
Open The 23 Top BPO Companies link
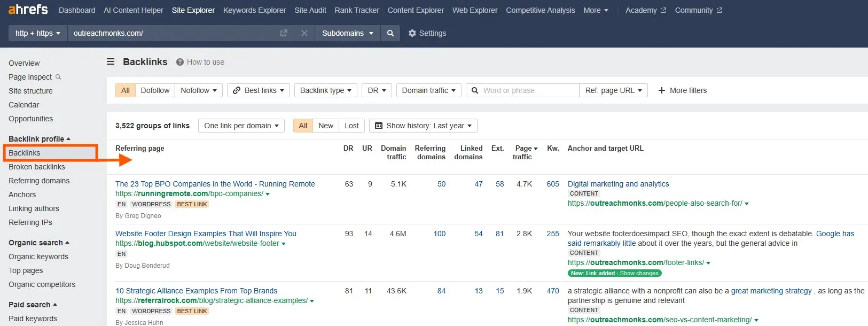click(215, 184)
